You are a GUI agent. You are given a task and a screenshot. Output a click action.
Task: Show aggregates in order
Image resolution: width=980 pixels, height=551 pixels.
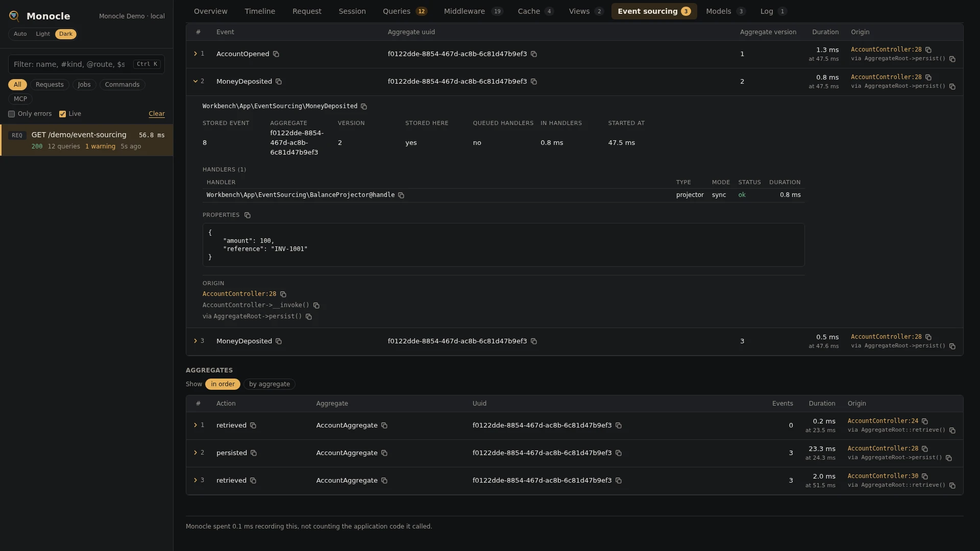pyautogui.click(x=223, y=384)
